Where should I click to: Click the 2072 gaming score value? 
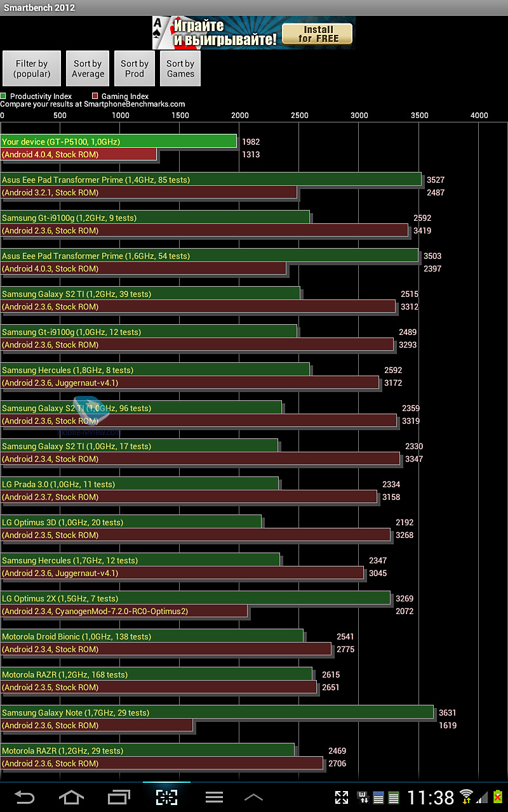[x=404, y=612]
